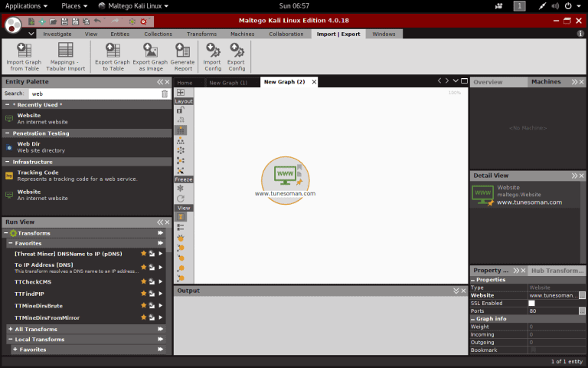588x368 pixels.
Task: Click Export Config
Action: tap(237, 57)
